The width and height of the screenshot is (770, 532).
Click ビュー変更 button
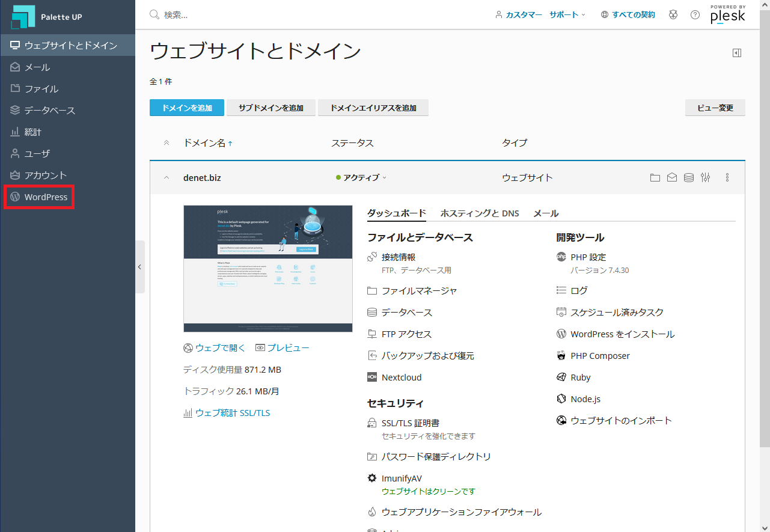tap(715, 108)
